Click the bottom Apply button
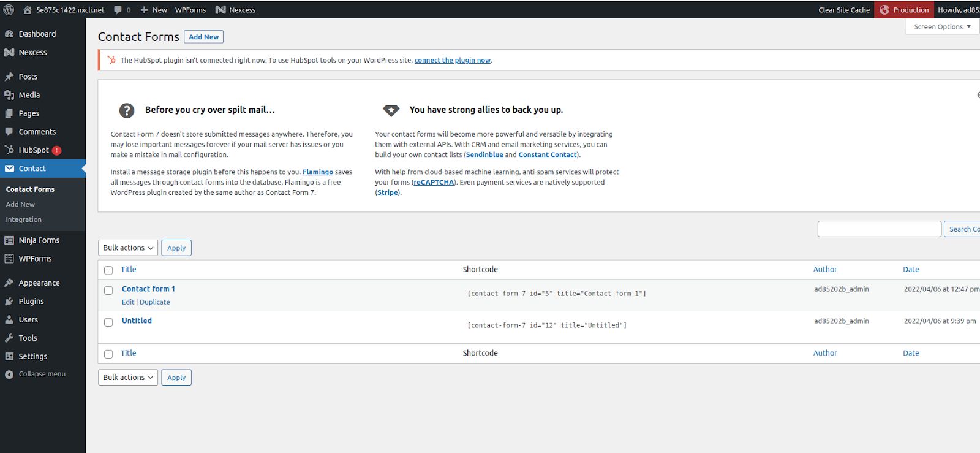This screenshot has height=453, width=980. click(x=176, y=378)
